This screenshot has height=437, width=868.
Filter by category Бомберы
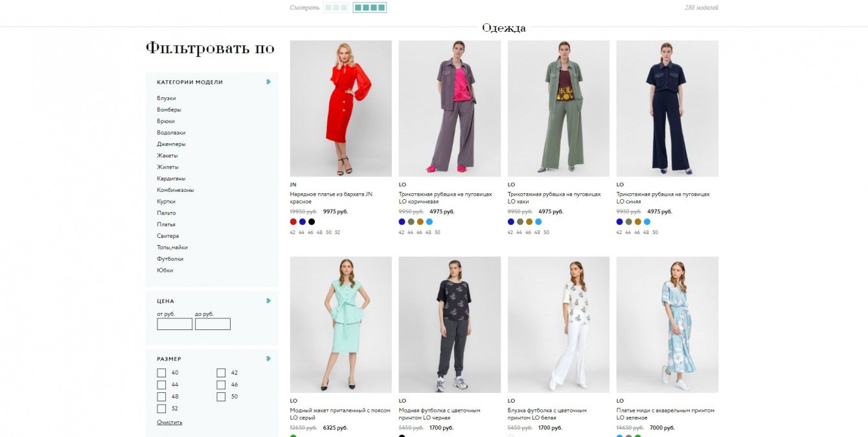coord(169,110)
